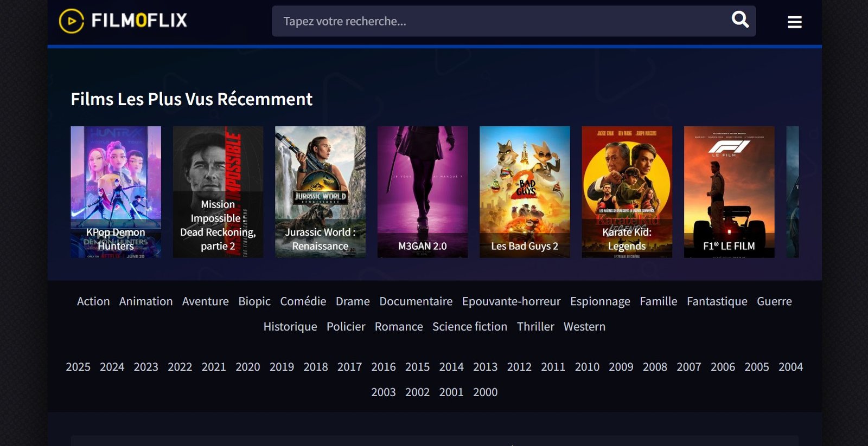The height and width of the screenshot is (446, 868).
Task: Select the Documentaire genre
Action: [416, 301]
